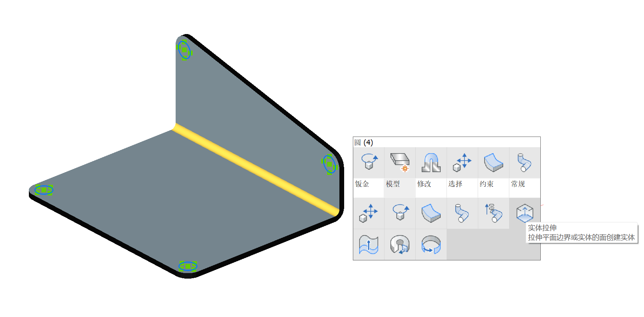Click the wavy surface extrude icon
The height and width of the screenshot is (317, 644).
point(369,245)
